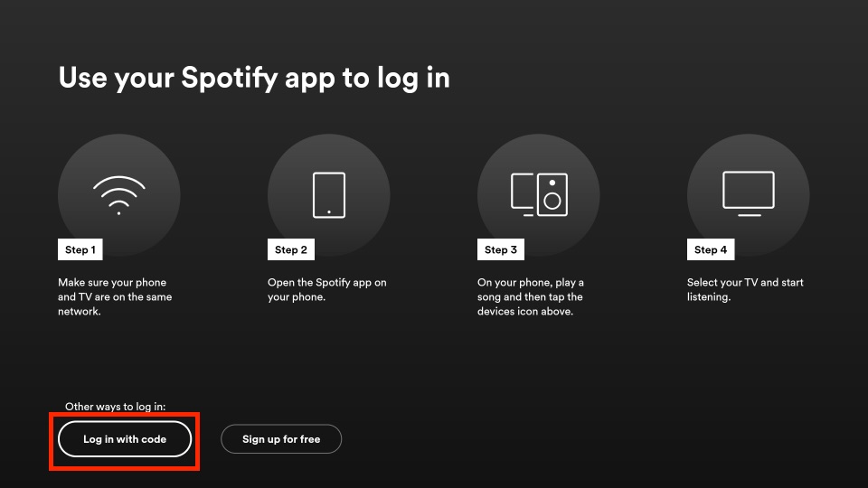Image resolution: width=868 pixels, height=488 pixels.
Task: Click the Step 1 label
Action: 80,249
